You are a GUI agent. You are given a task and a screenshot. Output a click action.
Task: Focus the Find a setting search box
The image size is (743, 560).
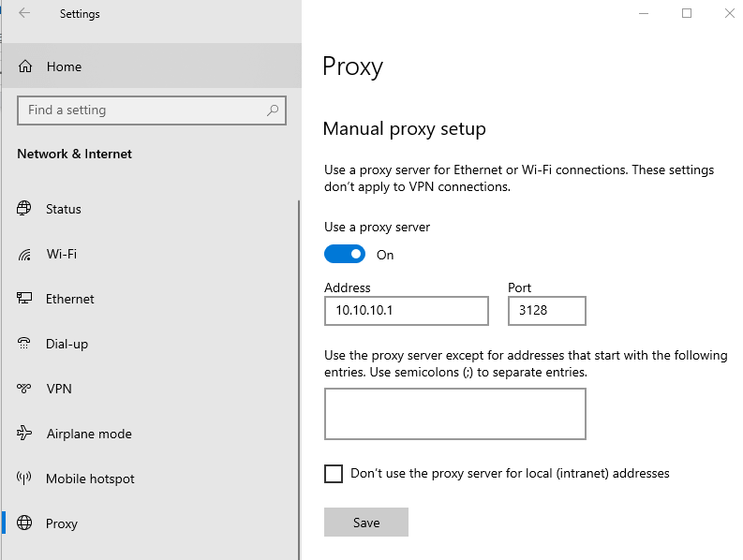pos(141,111)
